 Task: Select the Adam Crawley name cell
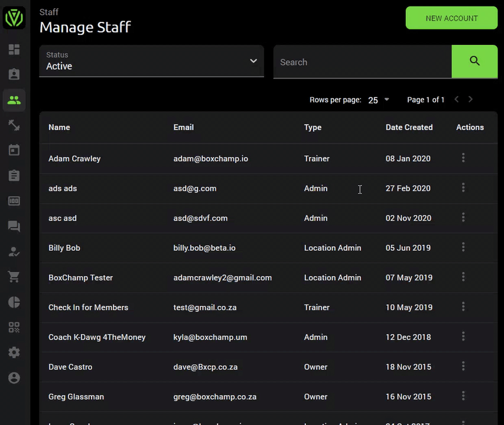click(x=74, y=159)
